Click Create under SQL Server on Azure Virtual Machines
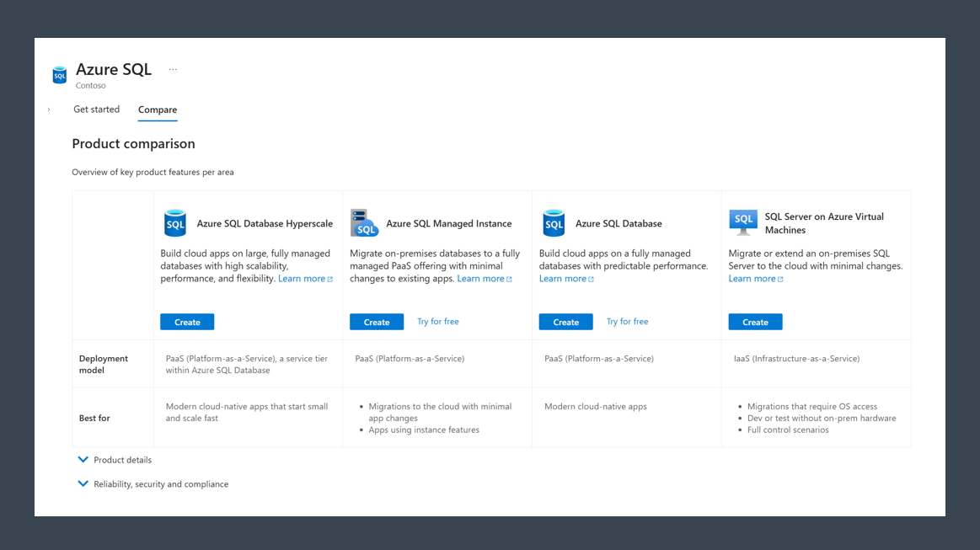The image size is (980, 550). pyautogui.click(x=755, y=322)
